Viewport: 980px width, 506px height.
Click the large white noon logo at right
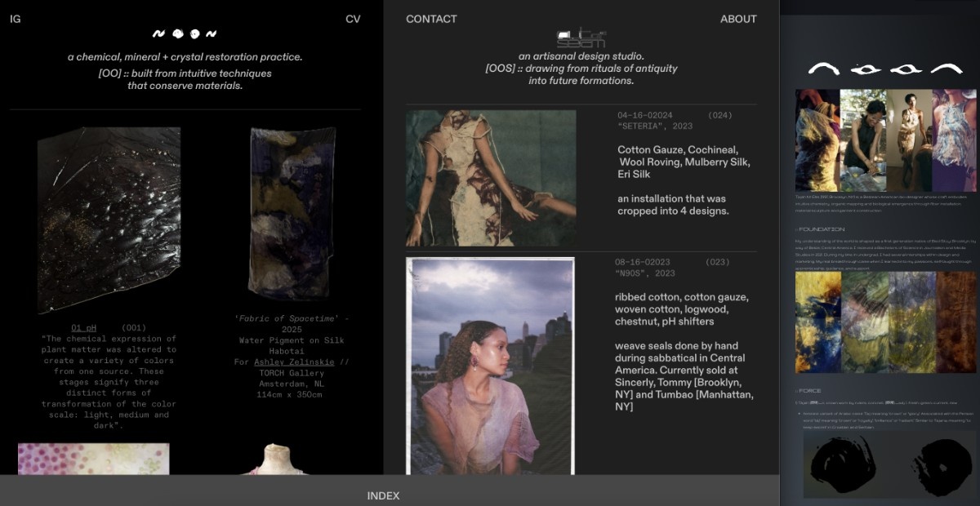pos(885,69)
